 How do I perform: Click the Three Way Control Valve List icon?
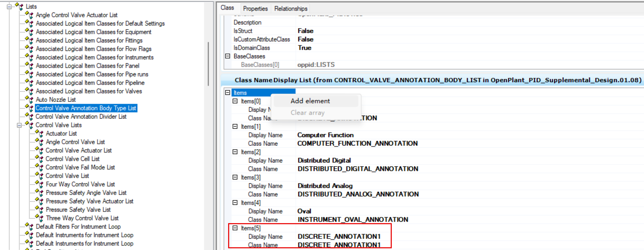point(40,218)
